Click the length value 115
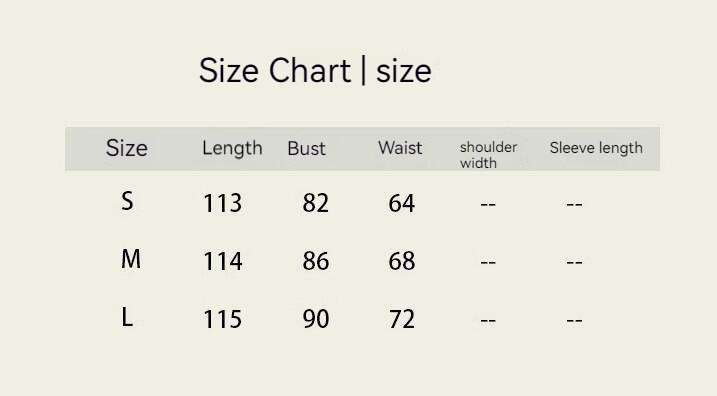 click(x=222, y=319)
